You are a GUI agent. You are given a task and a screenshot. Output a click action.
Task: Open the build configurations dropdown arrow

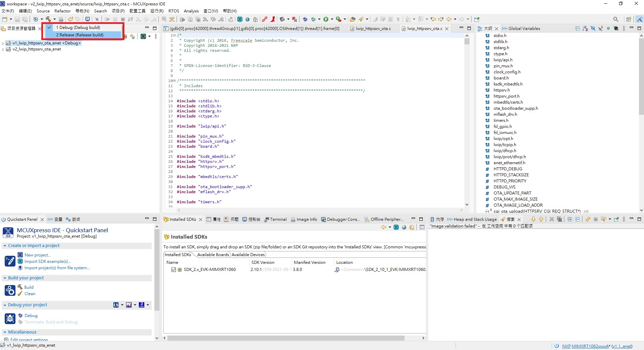[x=54, y=19]
